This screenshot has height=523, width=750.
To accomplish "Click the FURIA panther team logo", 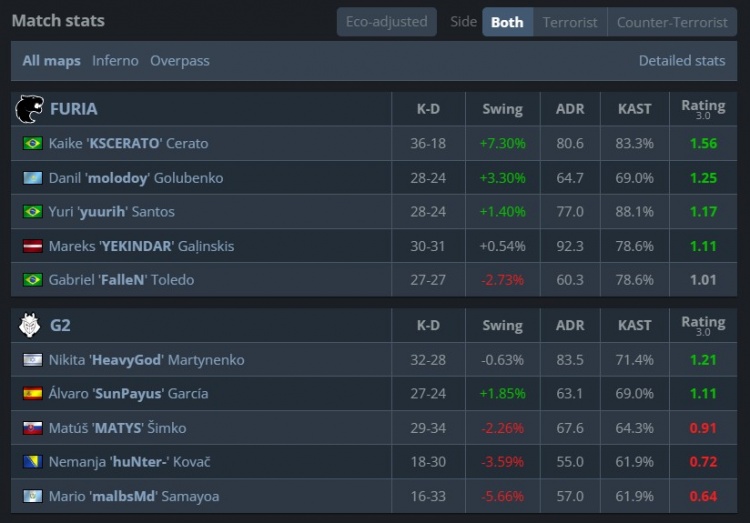I will (30, 109).
